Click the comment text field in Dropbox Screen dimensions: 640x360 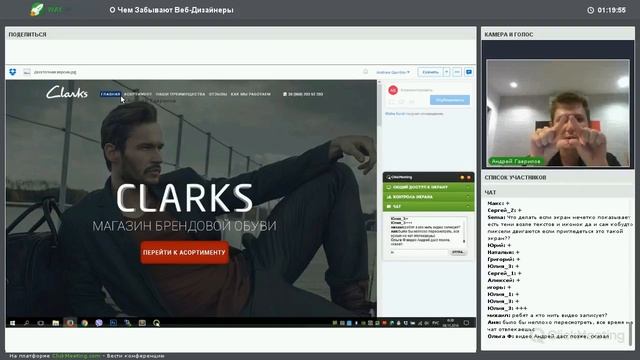tap(416, 90)
